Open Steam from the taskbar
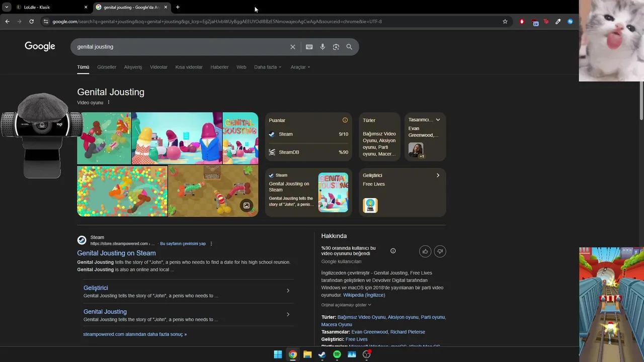This screenshot has width=644, height=362. point(322,354)
